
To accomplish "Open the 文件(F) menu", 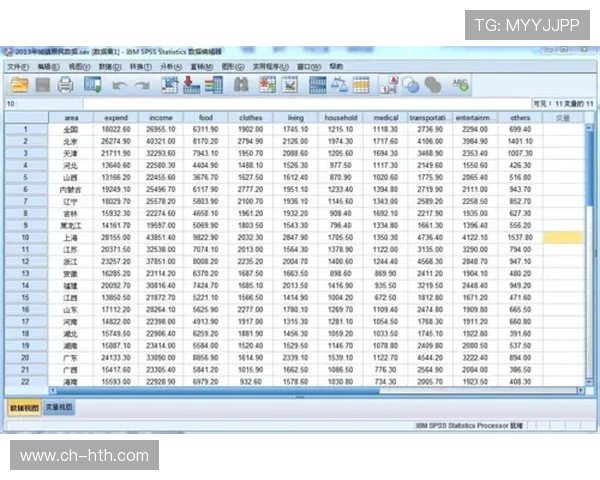I will 18,66.
